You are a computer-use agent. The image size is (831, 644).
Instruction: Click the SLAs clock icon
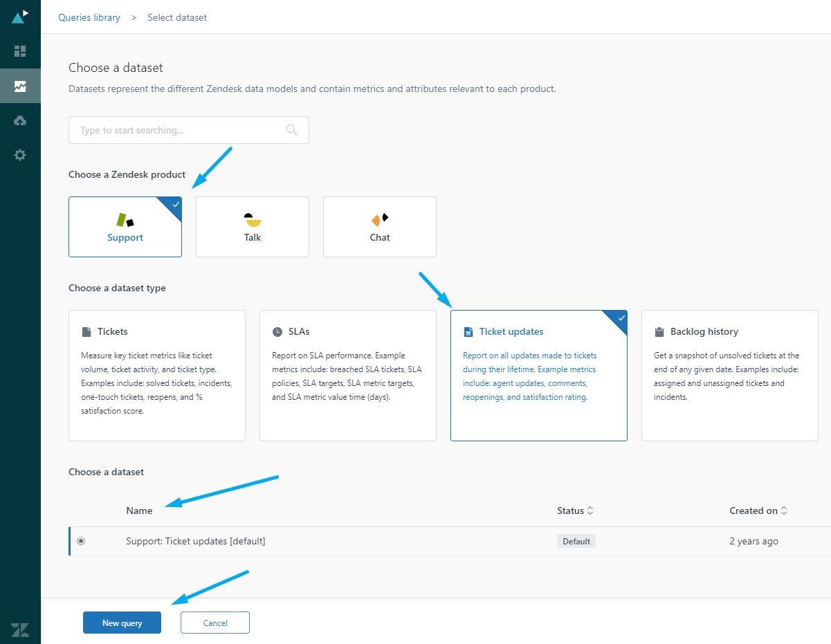point(277,332)
